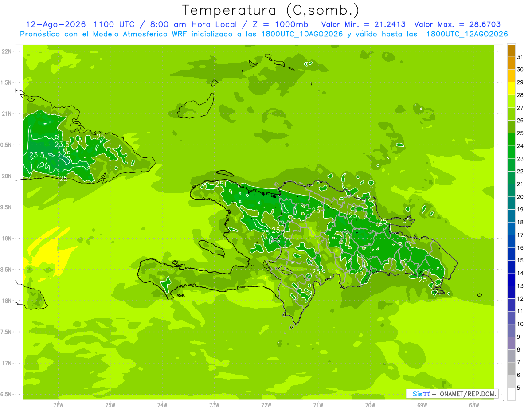Click Gonave island west of Haiti

pos(213,249)
